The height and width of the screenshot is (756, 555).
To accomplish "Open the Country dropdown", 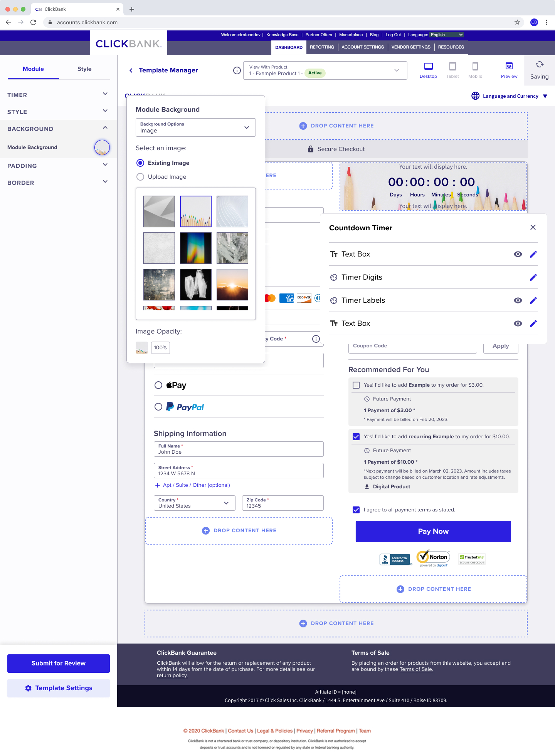I will (x=195, y=503).
